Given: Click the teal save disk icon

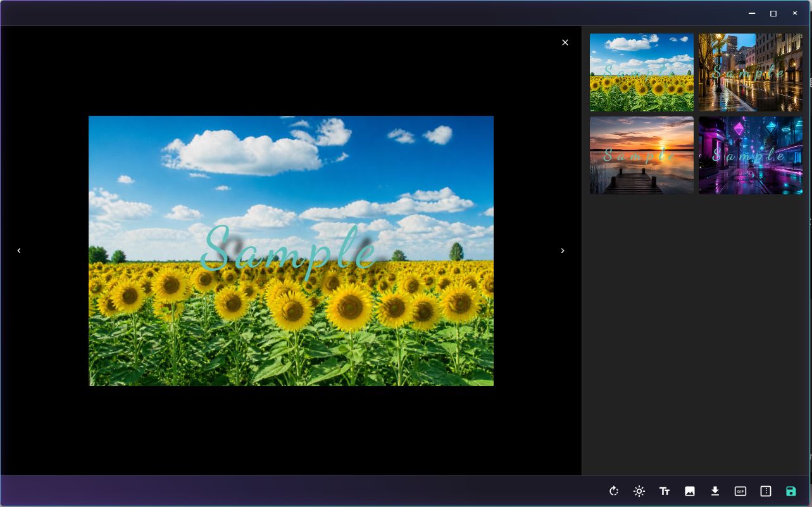Looking at the screenshot, I should tap(791, 491).
